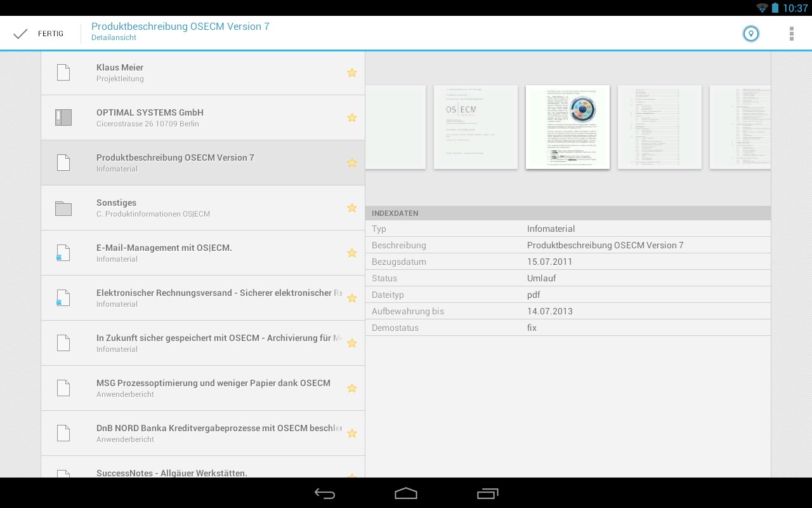Toggle favorite star for E-Mail-Management mit OS|ECM
812x508 pixels.
[x=352, y=253]
